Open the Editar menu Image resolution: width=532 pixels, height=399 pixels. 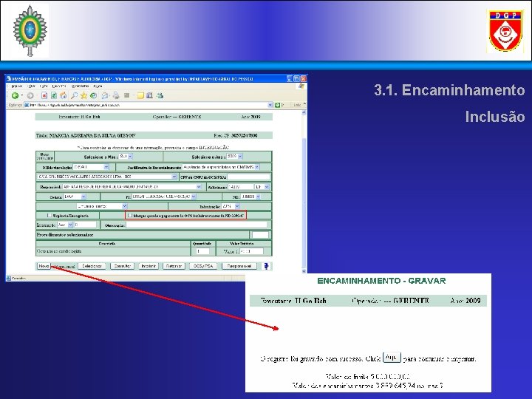coord(31,86)
